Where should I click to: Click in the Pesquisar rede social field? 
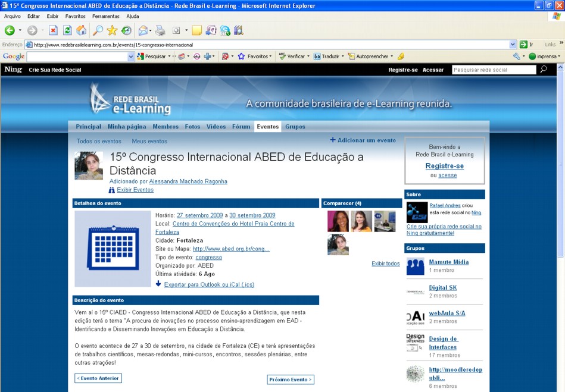click(494, 70)
